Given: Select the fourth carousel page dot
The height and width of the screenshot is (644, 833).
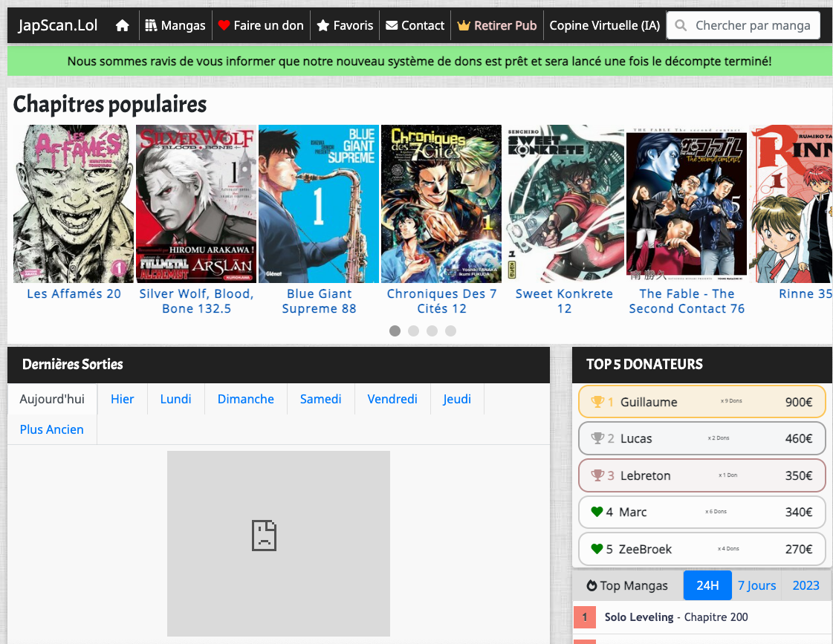Looking at the screenshot, I should (x=450, y=331).
